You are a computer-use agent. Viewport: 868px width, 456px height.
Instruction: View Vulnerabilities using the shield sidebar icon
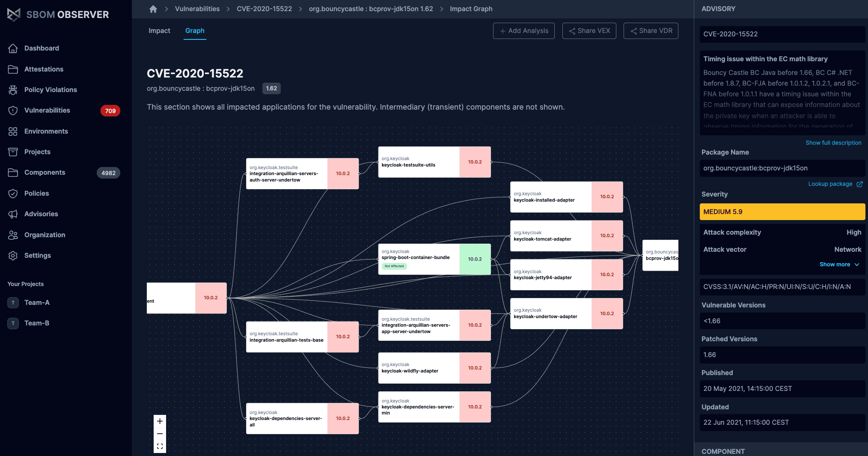[x=13, y=110]
